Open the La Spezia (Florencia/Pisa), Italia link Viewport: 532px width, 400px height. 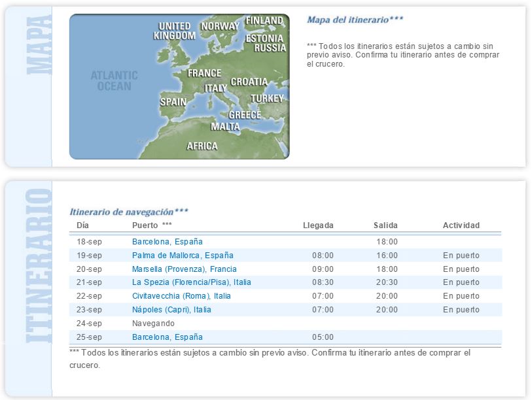click(x=191, y=282)
